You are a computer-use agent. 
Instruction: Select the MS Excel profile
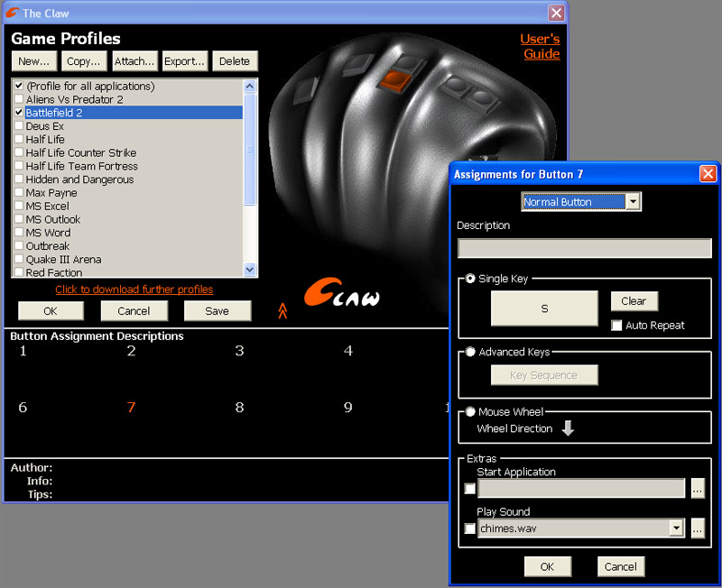click(48, 206)
